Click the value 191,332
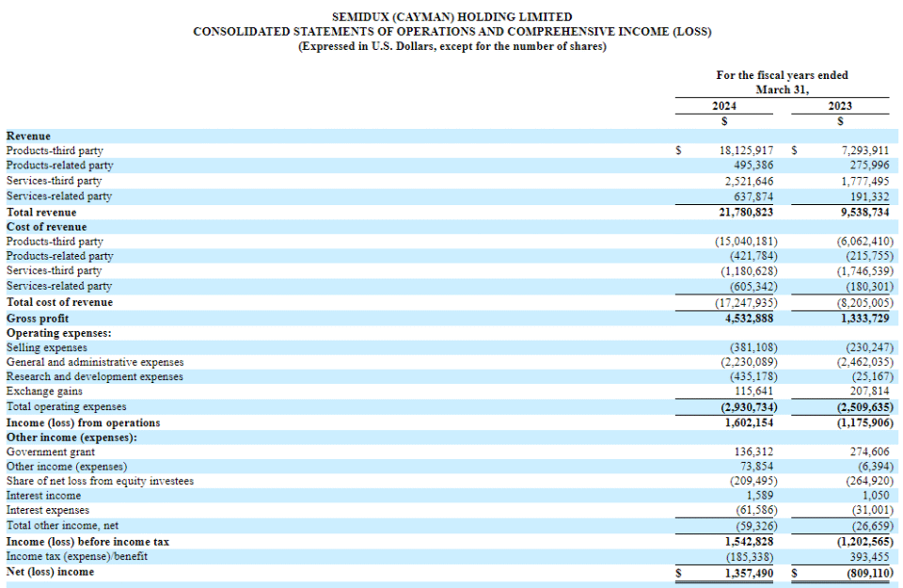Viewport: 903px width, 588px height. (x=869, y=197)
